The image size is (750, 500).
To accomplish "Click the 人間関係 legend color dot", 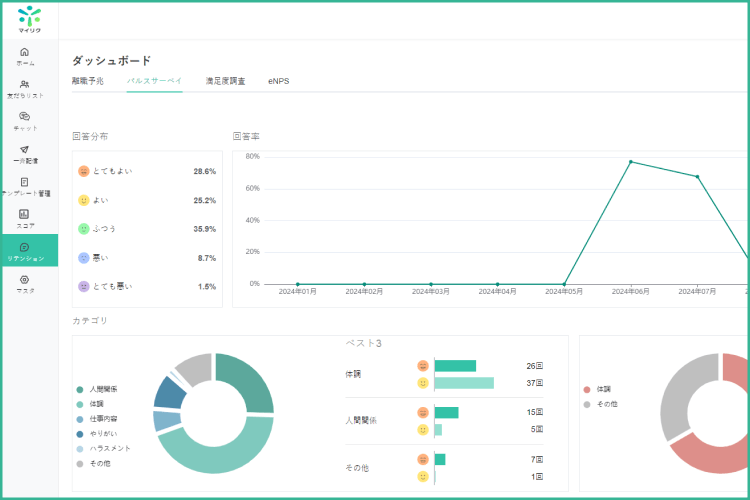I will pyautogui.click(x=80, y=389).
